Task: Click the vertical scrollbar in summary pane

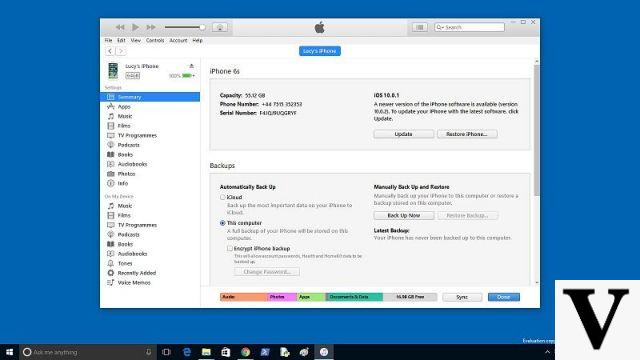Action: [x=537, y=131]
